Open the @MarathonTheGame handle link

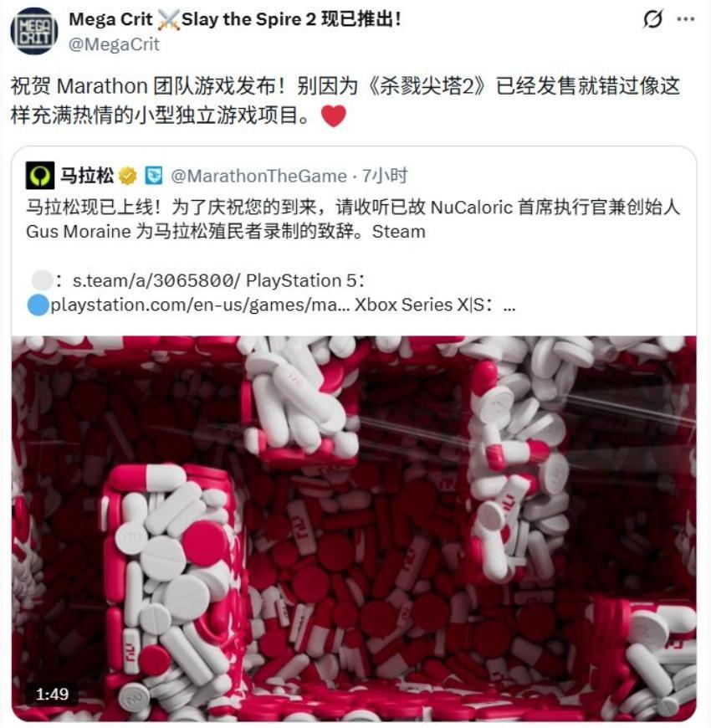(258, 176)
